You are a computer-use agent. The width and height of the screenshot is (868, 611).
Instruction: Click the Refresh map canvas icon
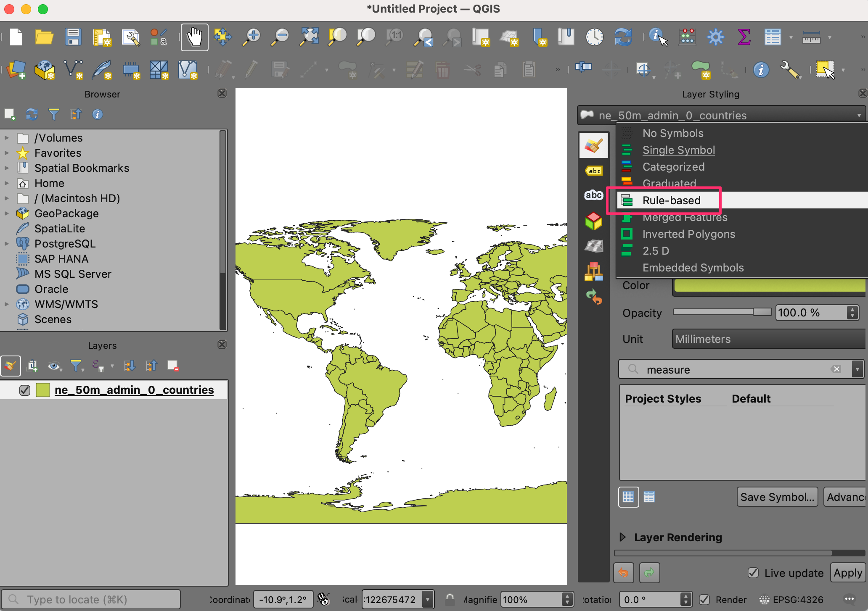pos(623,37)
